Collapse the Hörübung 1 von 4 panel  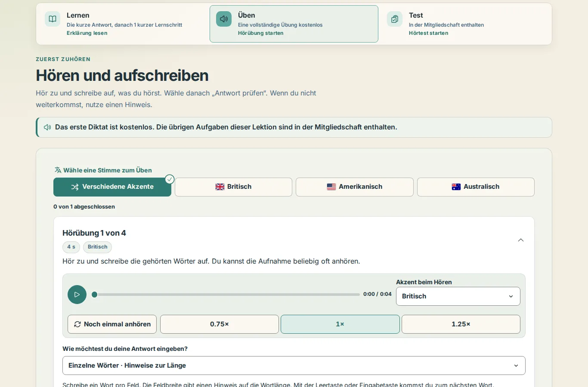pos(521,240)
